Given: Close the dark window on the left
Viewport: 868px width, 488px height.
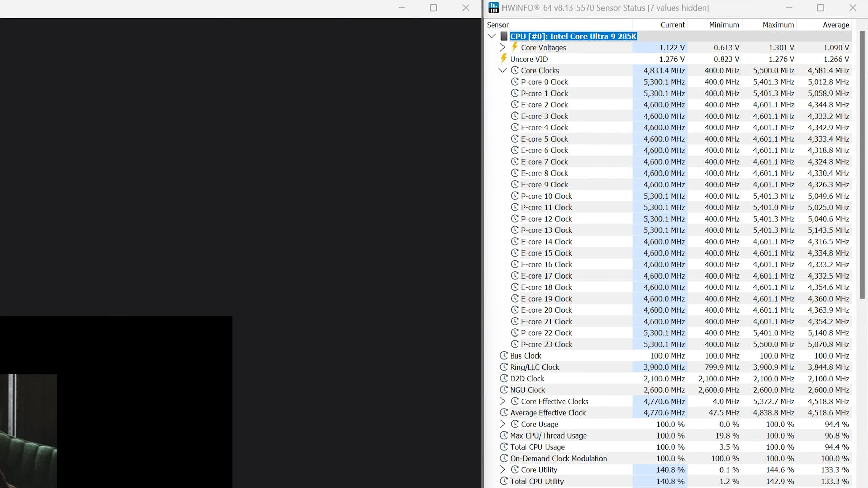Looking at the screenshot, I should click(466, 8).
